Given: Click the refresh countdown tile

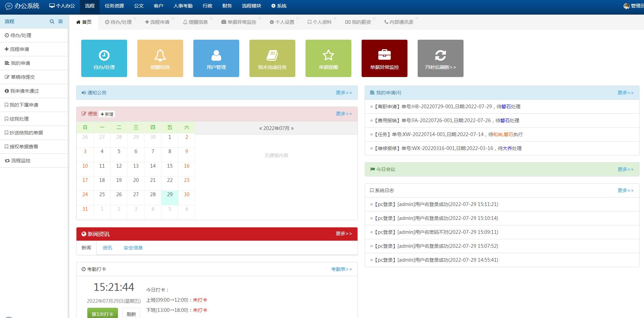Looking at the screenshot, I should (440, 58).
